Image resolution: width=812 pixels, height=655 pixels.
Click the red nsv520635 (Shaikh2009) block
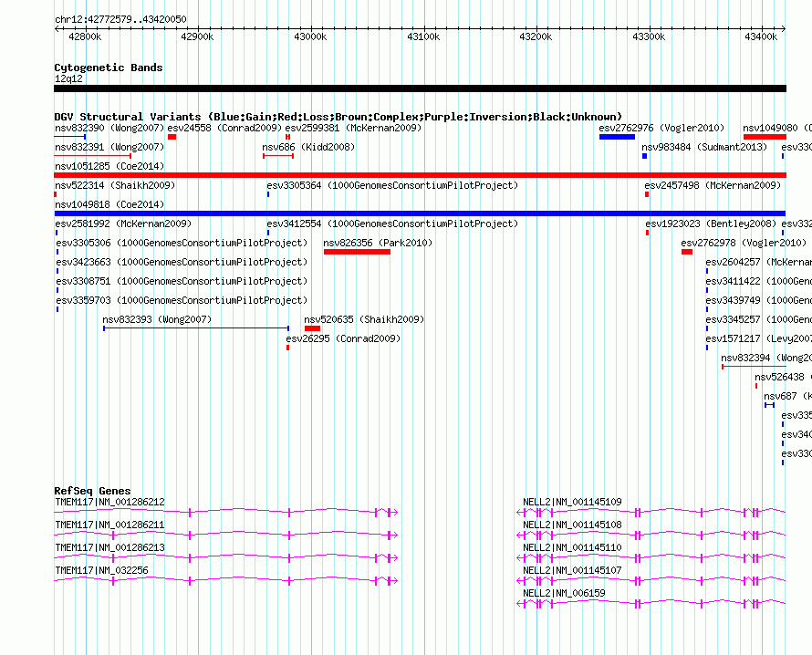click(312, 328)
